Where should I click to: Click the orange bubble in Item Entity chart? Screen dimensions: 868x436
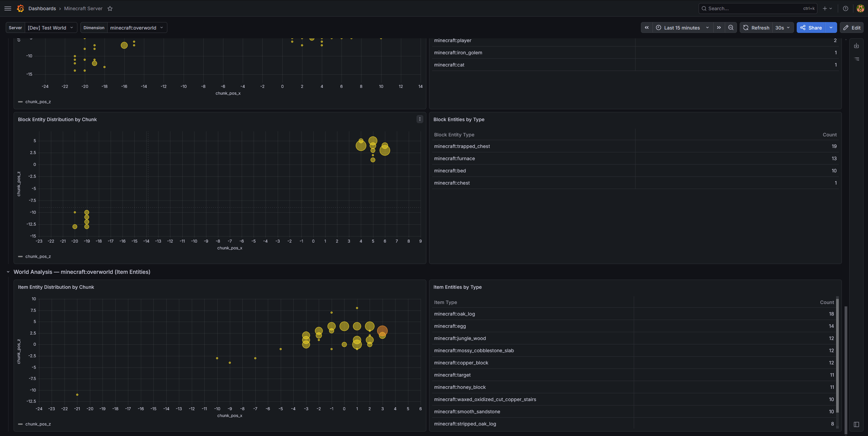(382, 330)
